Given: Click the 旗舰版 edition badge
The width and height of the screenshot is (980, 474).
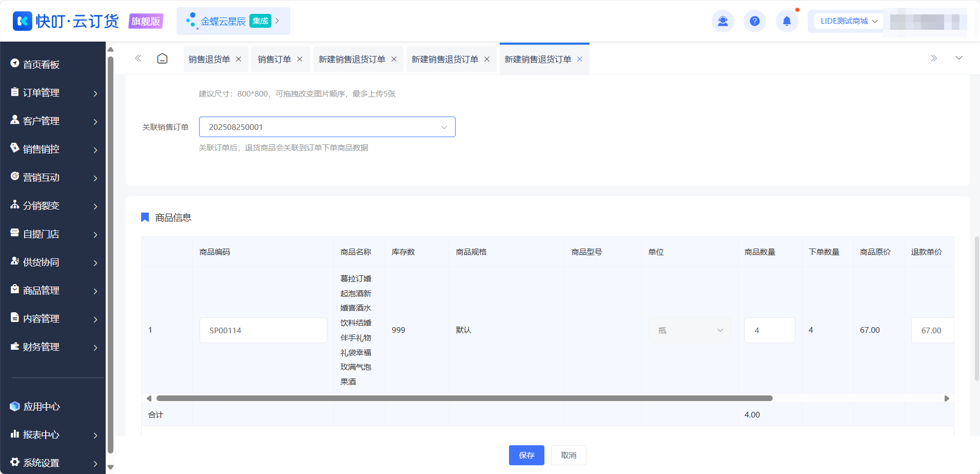Looking at the screenshot, I should (x=146, y=21).
